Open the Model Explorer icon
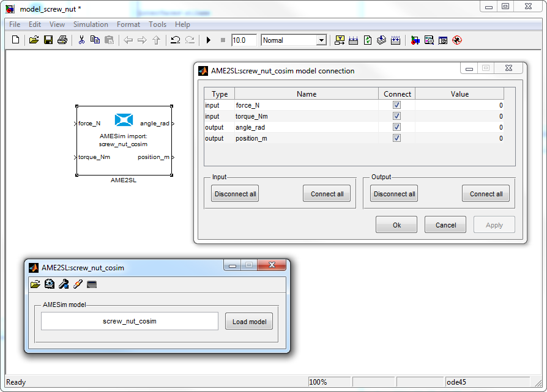This screenshot has height=392, width=547. coord(429,40)
